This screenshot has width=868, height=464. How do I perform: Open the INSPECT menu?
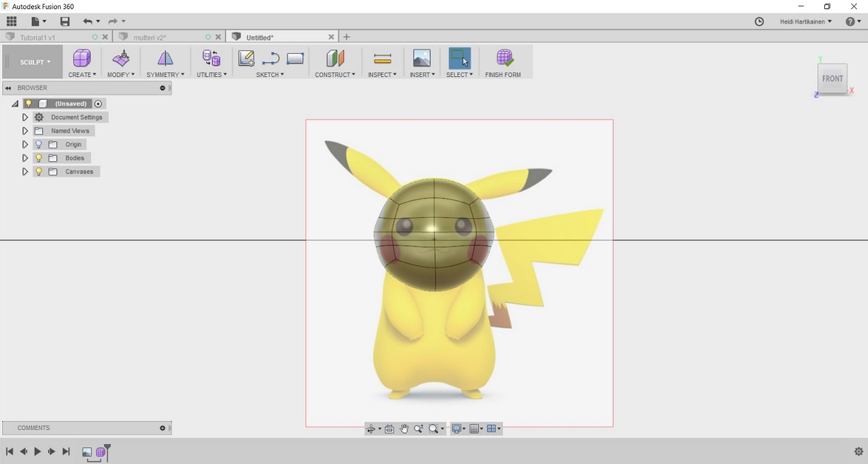click(x=382, y=75)
